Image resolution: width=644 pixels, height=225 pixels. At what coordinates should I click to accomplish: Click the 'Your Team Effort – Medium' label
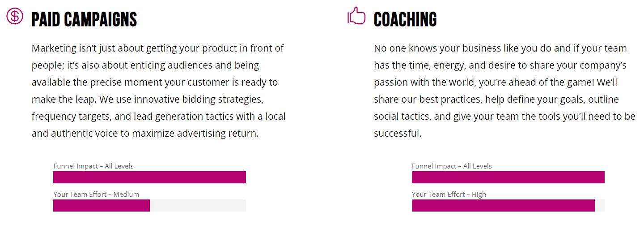coord(96,195)
